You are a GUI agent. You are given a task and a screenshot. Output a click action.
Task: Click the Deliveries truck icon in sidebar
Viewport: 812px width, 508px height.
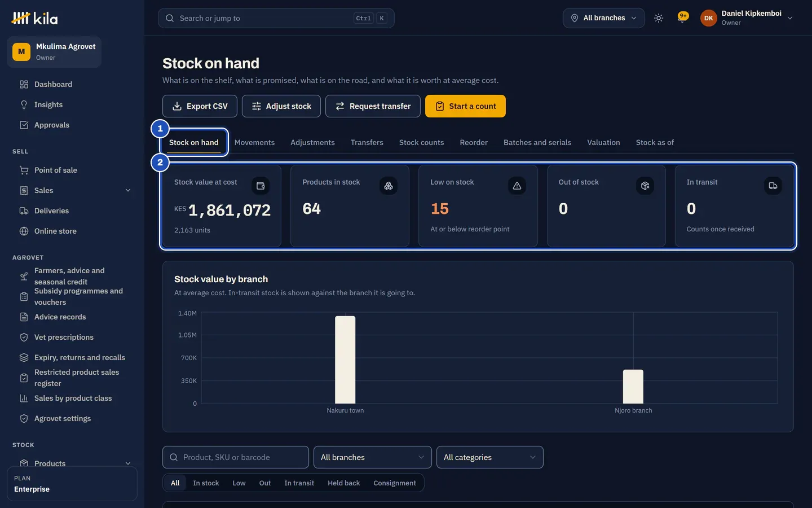(24, 211)
